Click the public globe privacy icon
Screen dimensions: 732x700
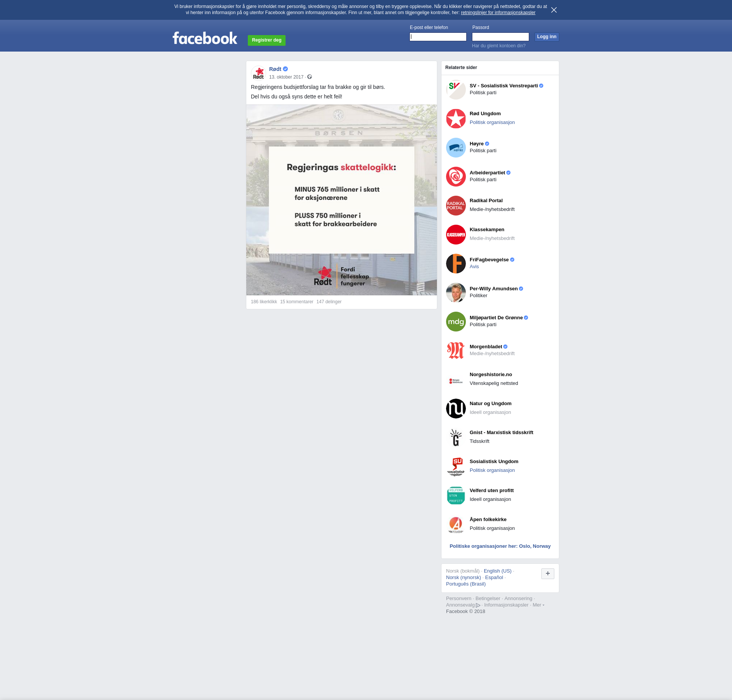click(310, 77)
